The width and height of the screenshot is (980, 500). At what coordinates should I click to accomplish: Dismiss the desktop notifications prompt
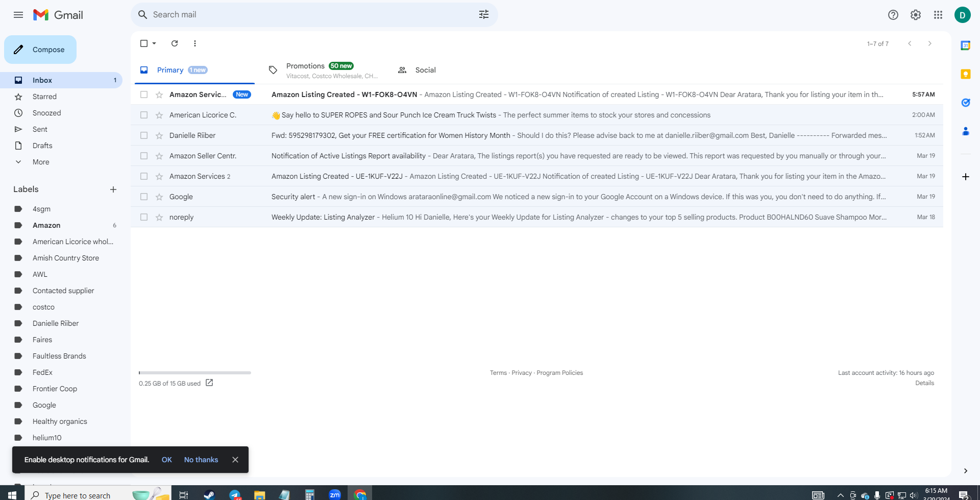[x=235, y=460]
